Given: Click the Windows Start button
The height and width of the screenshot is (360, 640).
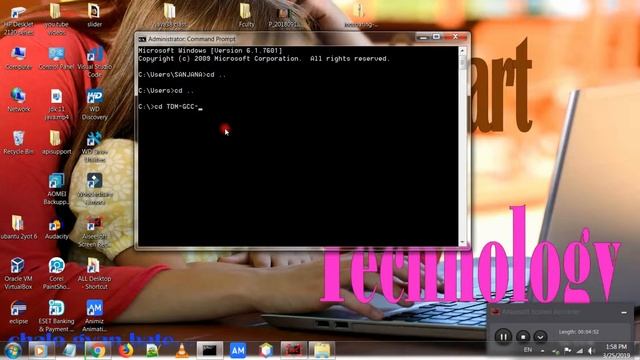Looking at the screenshot, I should click(x=12, y=351).
